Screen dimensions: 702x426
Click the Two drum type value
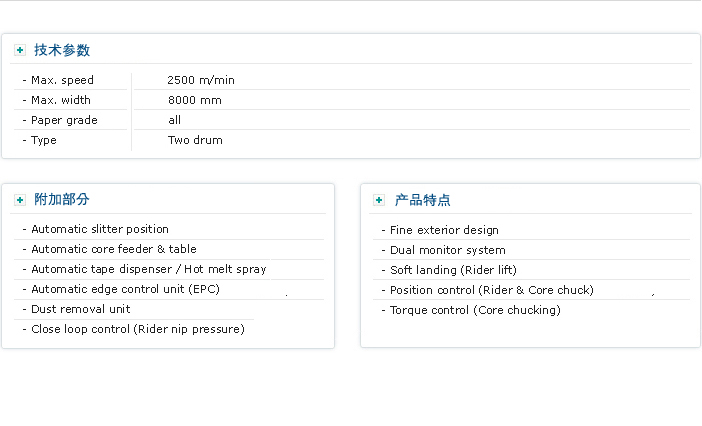[195, 140]
